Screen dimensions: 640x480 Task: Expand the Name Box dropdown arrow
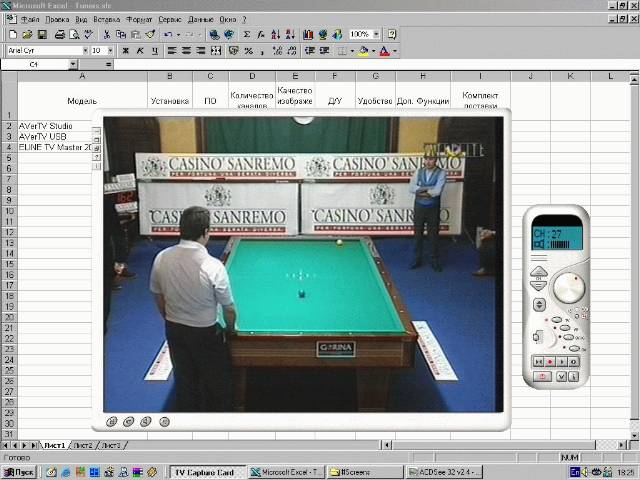(73, 64)
